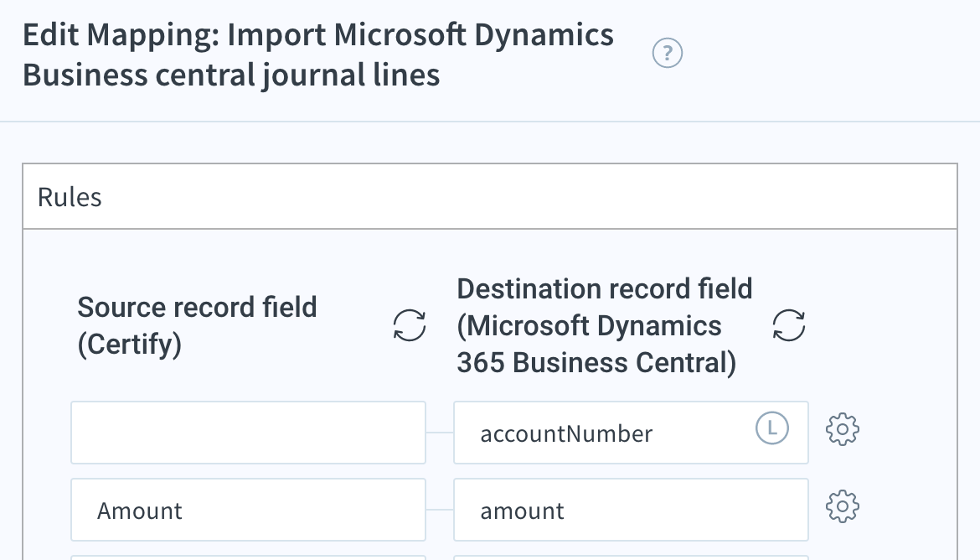Click destination field accountNumber

pyautogui.click(x=631, y=433)
